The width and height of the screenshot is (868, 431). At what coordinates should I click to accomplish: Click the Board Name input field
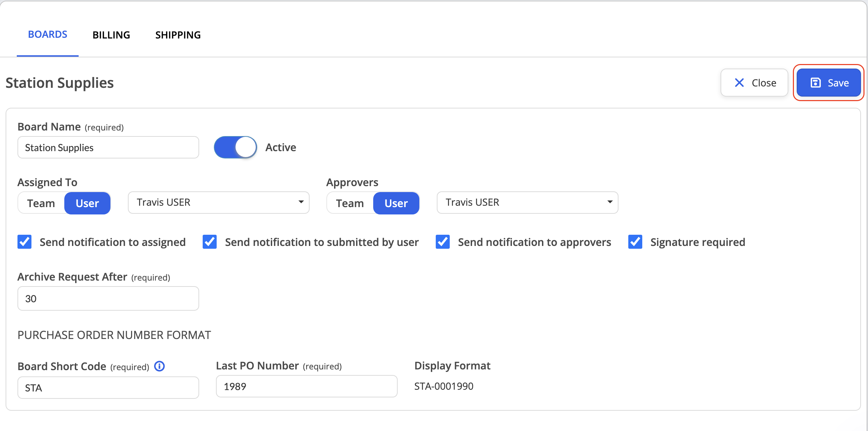click(108, 147)
